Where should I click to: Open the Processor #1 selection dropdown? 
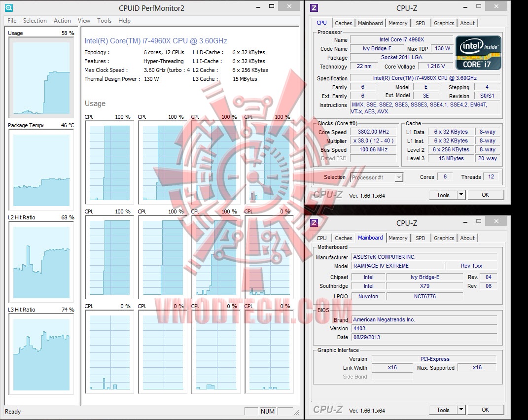(377, 177)
